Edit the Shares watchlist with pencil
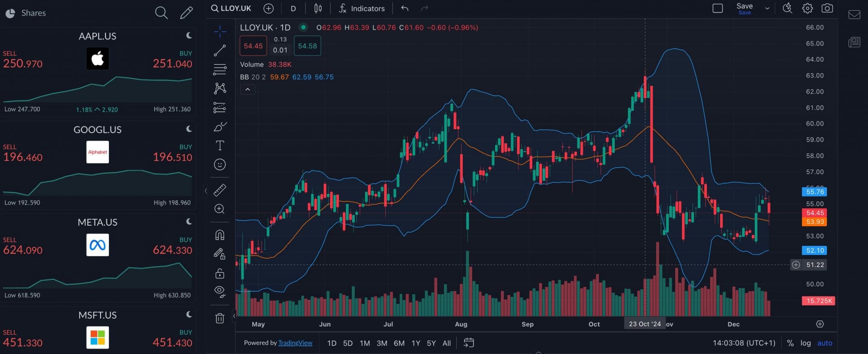Screen dimensions: 868x354 click(186, 13)
